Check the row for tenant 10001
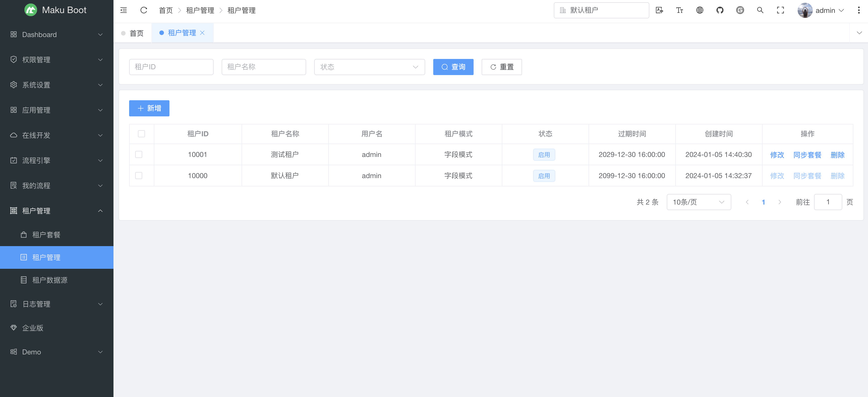The width and height of the screenshot is (868, 397). 138,155
